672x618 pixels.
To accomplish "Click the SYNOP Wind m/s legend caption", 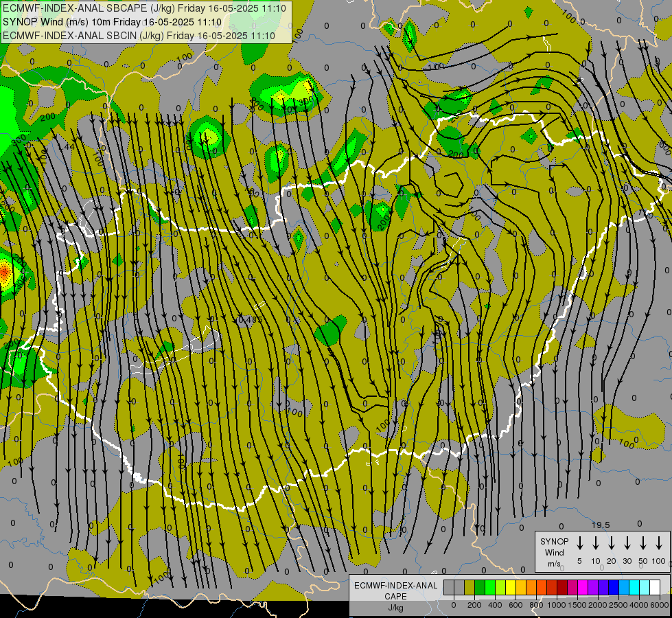I will pyautogui.click(x=554, y=552).
